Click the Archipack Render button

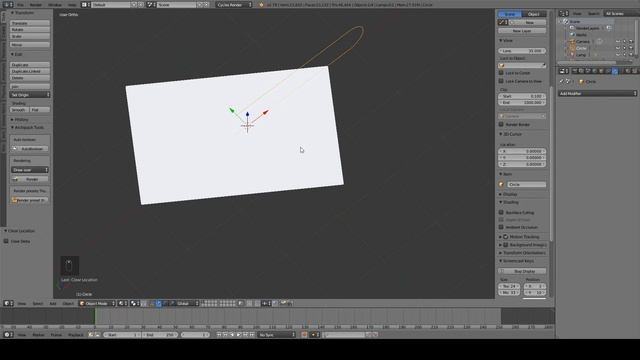30,179
